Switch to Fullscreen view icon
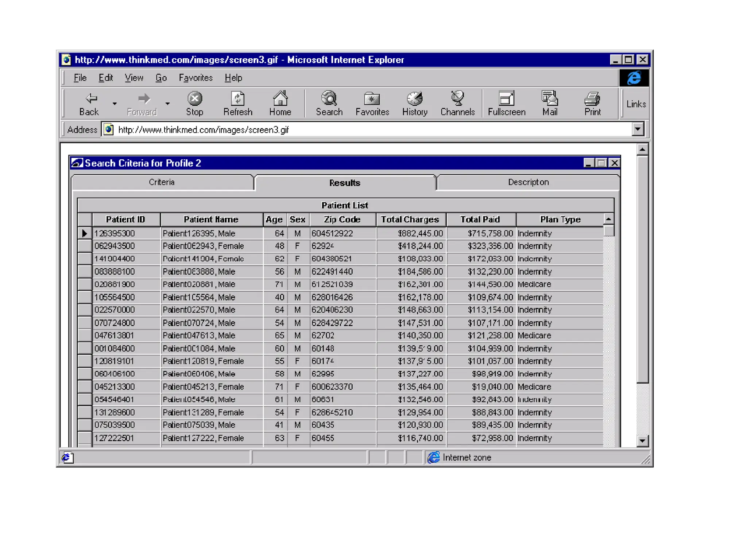This screenshot has height=560, width=747. point(506,99)
